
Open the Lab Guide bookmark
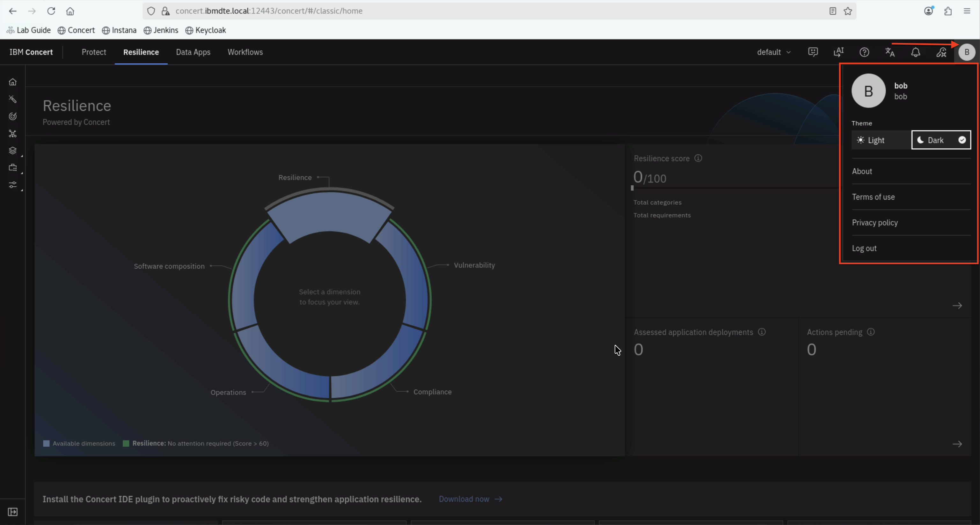tap(28, 30)
